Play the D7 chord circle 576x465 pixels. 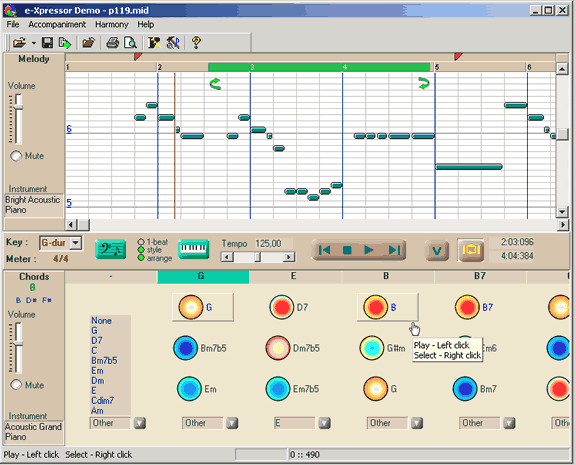(x=282, y=307)
